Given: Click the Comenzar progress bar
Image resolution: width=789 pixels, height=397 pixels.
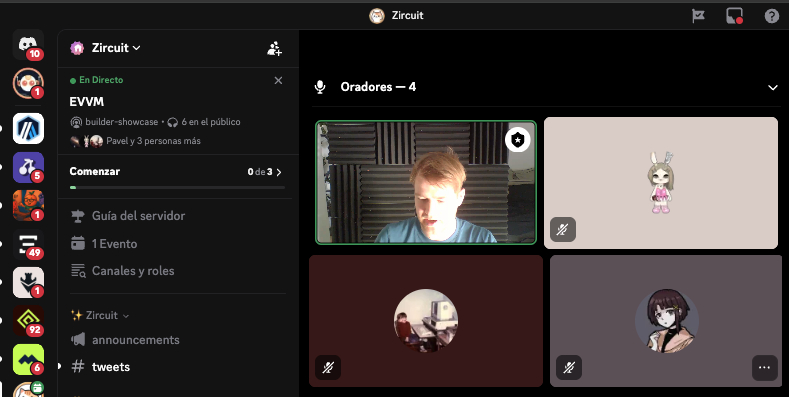Looking at the screenshot, I should pyautogui.click(x=177, y=187).
